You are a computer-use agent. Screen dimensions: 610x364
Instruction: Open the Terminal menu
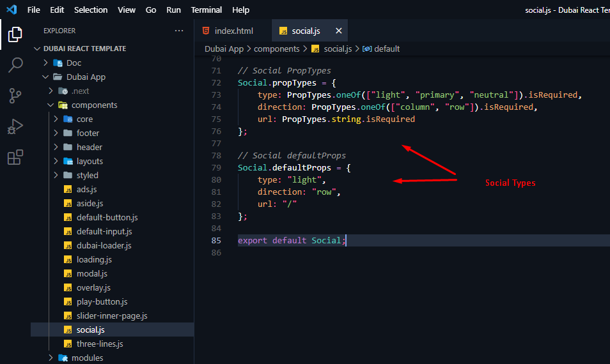pyautogui.click(x=206, y=10)
